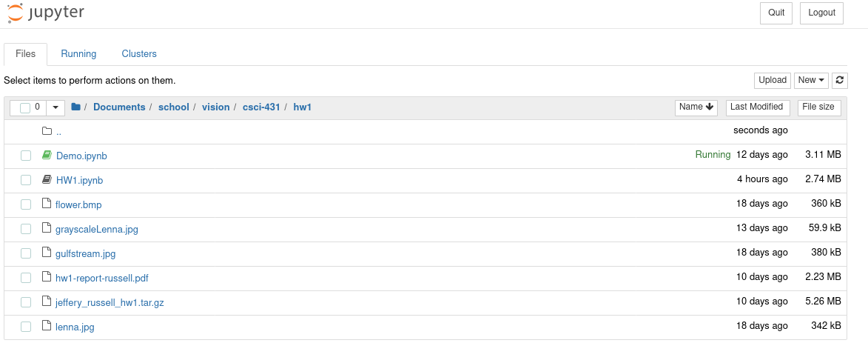Check the box next to hw1-report-russell.pdf
Image resolution: width=868 pixels, height=363 pixels.
26,278
